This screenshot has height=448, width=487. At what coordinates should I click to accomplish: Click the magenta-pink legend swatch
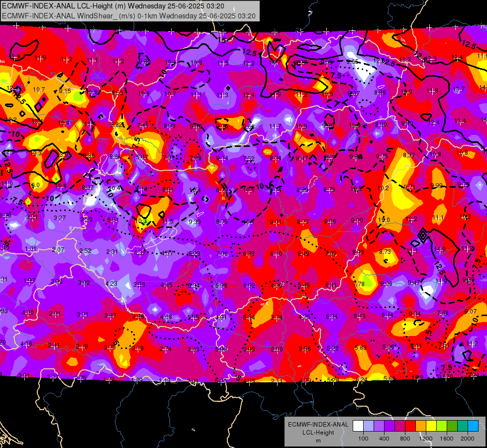click(x=400, y=426)
